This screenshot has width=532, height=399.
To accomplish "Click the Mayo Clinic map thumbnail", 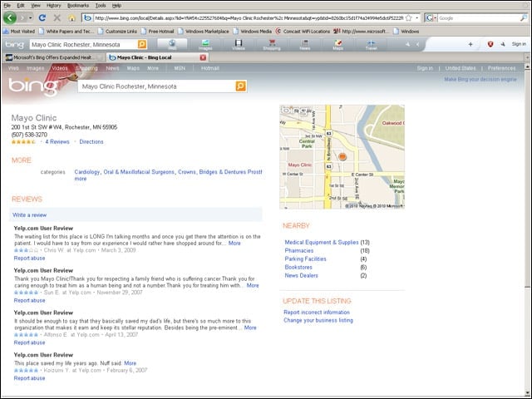I will pyautogui.click(x=342, y=157).
